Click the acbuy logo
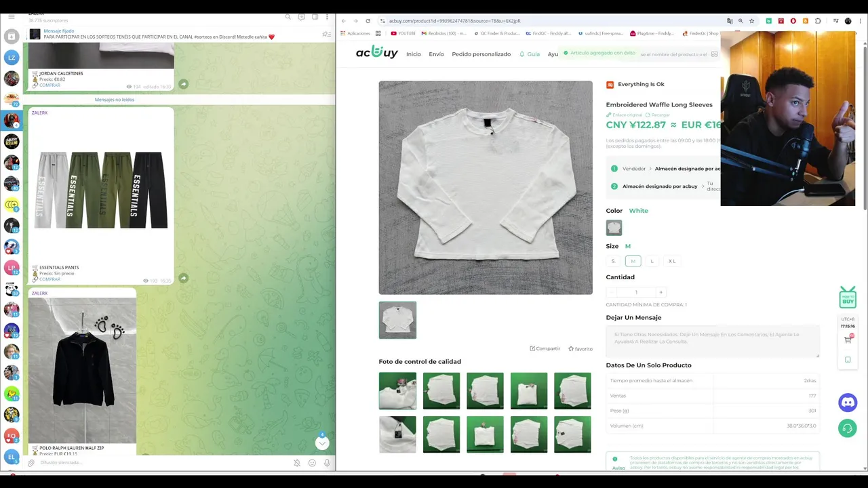The height and width of the screenshot is (488, 868). click(x=377, y=53)
